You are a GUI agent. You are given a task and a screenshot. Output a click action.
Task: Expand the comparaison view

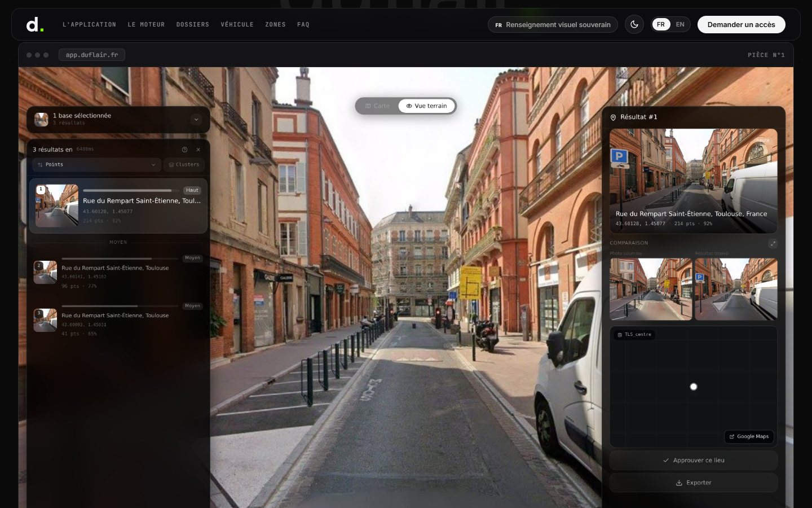click(773, 243)
